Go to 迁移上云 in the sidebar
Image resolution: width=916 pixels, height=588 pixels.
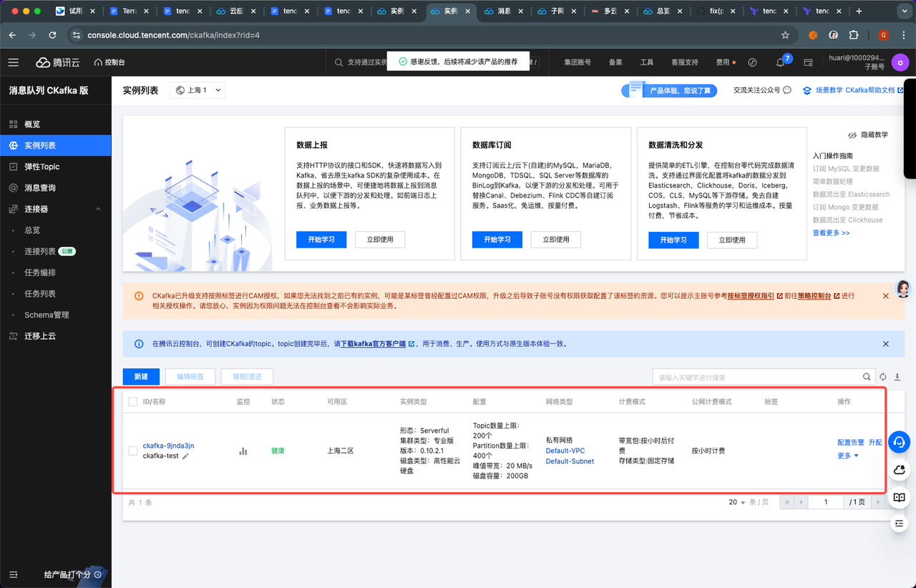[x=56, y=335]
